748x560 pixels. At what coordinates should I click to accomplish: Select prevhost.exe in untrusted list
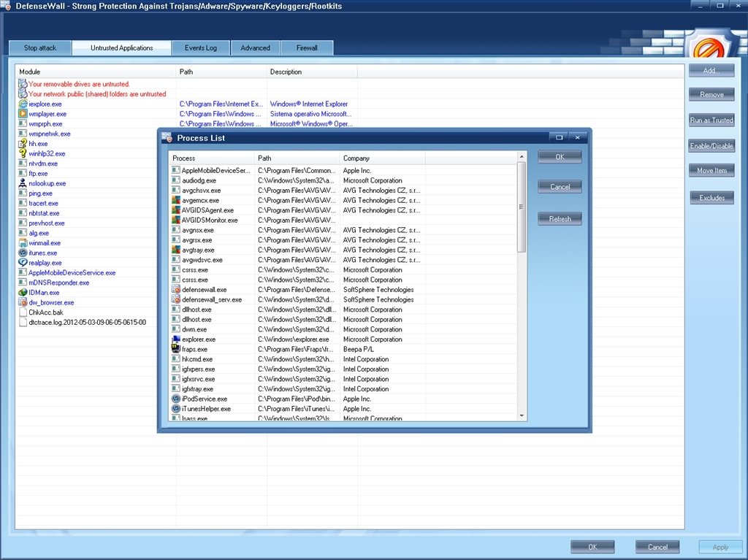(x=46, y=223)
